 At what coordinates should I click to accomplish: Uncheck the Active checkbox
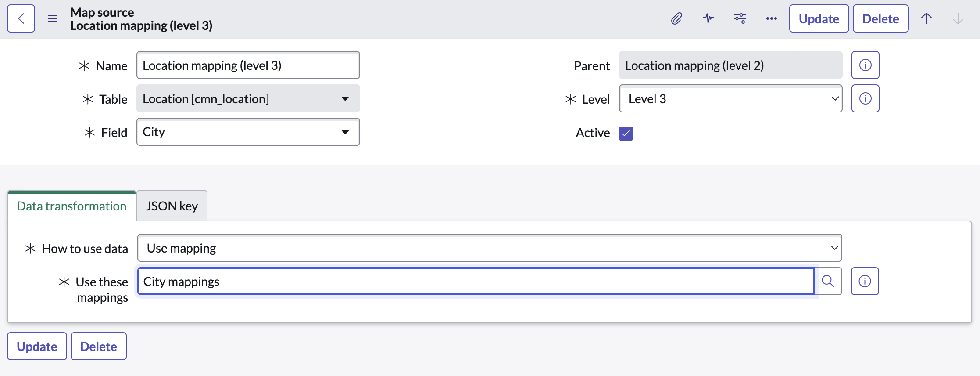(626, 133)
